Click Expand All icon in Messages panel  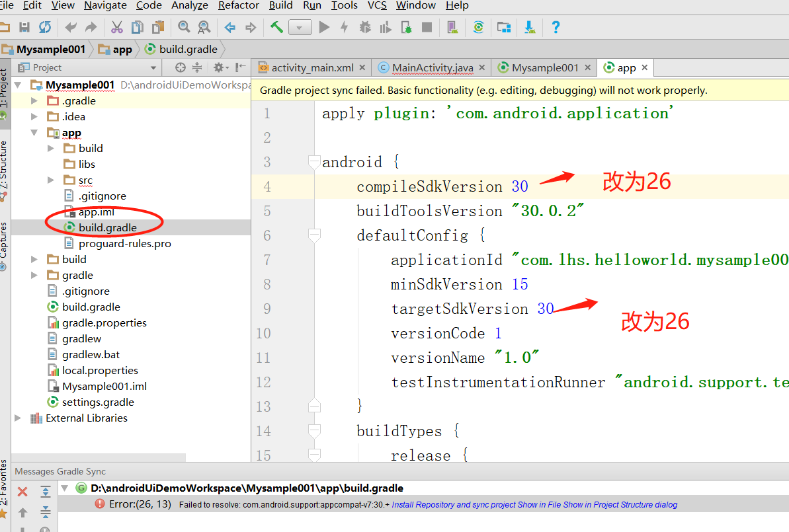[x=45, y=492]
